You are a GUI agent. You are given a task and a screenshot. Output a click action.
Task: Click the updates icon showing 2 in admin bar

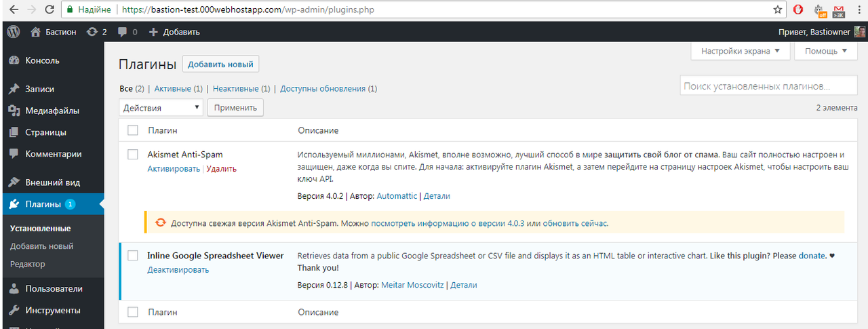[x=96, y=32]
